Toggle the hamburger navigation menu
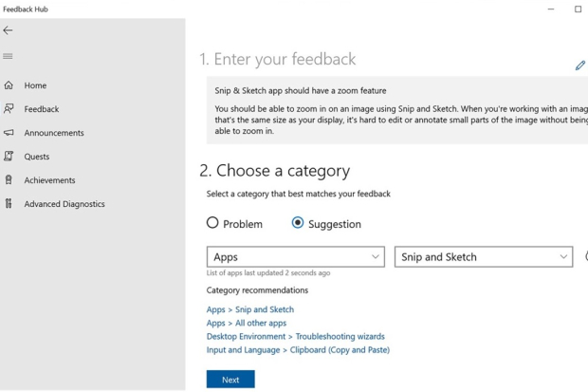 [9, 56]
